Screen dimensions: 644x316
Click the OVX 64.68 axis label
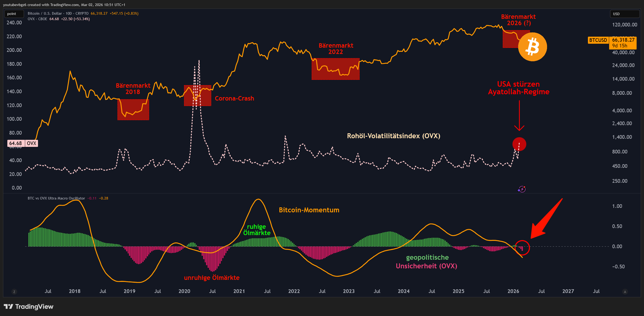23,143
